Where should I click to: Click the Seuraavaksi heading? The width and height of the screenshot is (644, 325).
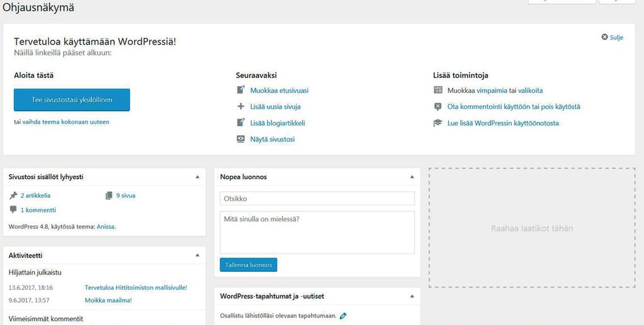[x=256, y=75]
